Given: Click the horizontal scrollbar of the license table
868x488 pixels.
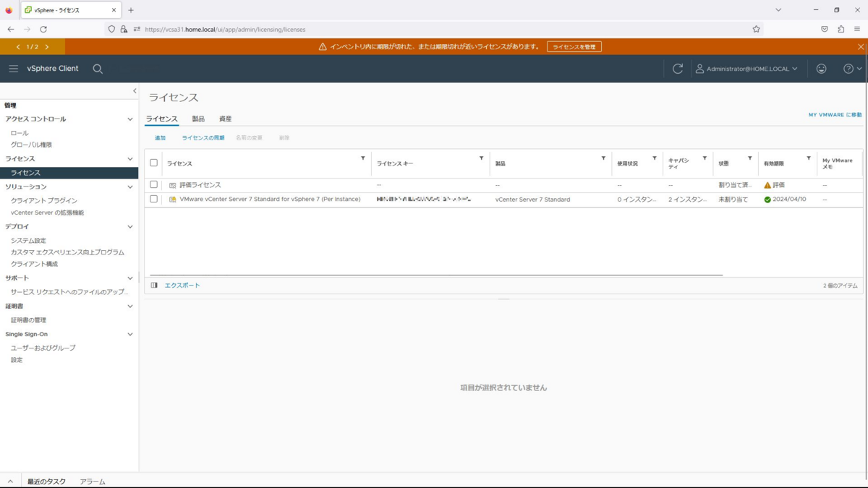Looking at the screenshot, I should point(436,275).
